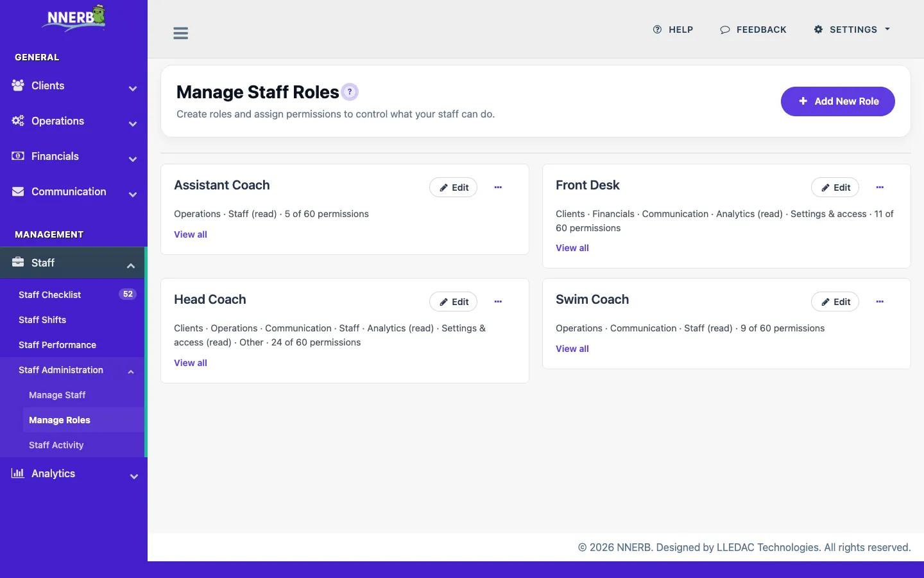Click the Analytics chart icon in sidebar

point(18,473)
